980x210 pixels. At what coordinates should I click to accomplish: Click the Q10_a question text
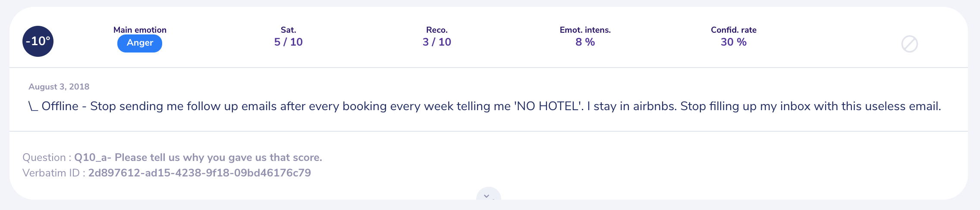[x=198, y=157]
